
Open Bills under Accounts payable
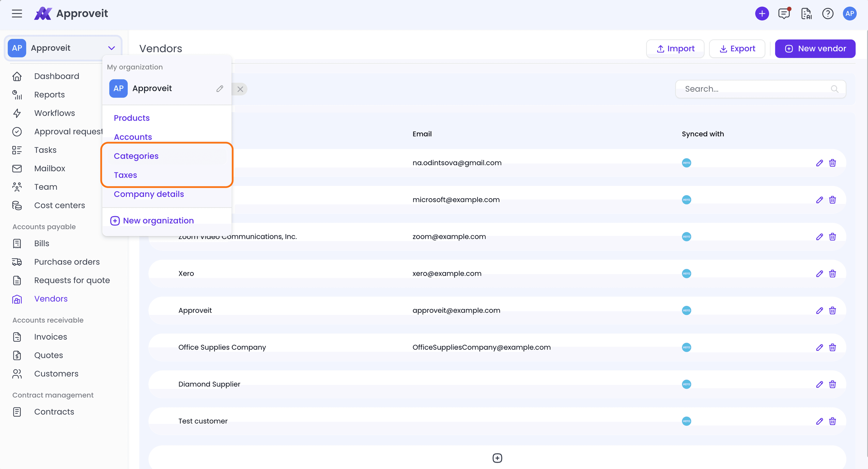[x=41, y=244]
